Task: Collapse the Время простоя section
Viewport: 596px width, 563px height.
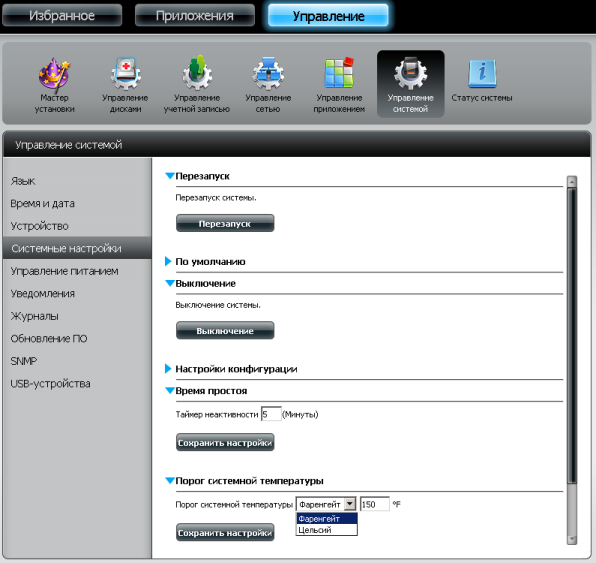Action: coord(170,390)
